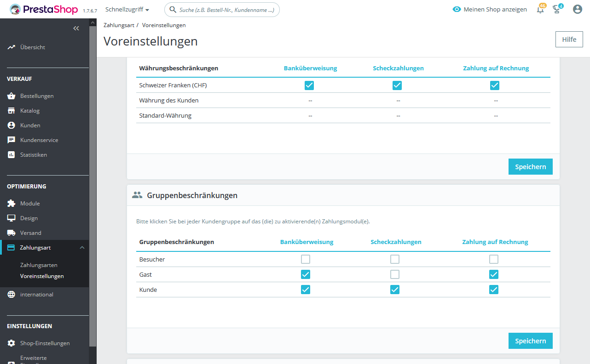This screenshot has width=590, height=364.
Task: Click the sidebar vertical scrollbar
Action: pyautogui.click(x=93, y=184)
